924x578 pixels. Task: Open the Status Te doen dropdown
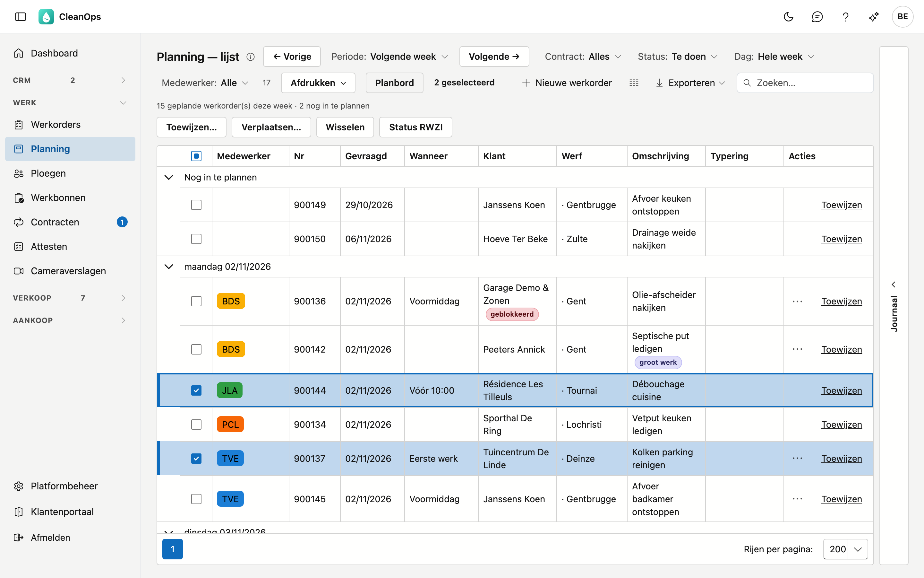pos(677,57)
